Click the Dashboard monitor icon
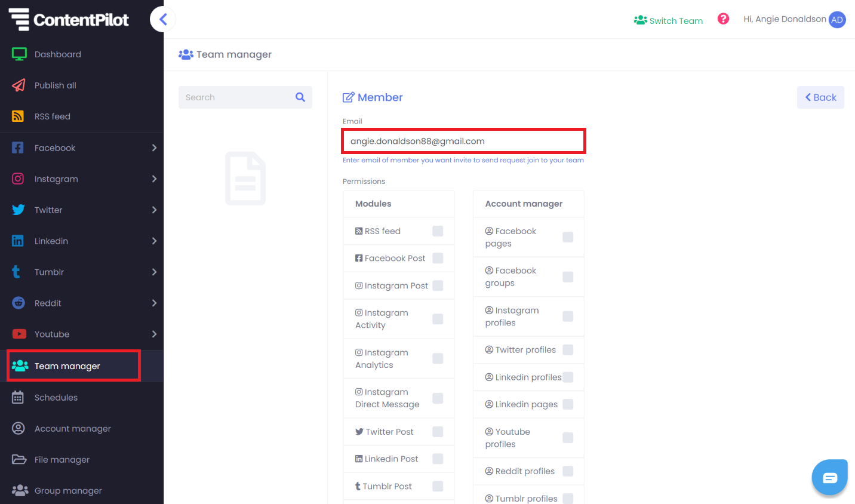This screenshot has height=504, width=855. pos(19,54)
